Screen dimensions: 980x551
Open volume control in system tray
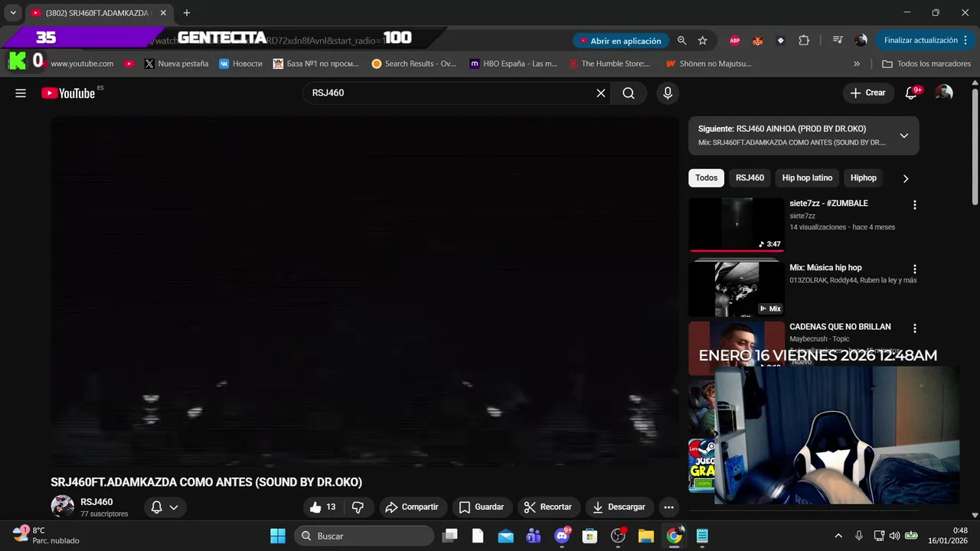(894, 536)
